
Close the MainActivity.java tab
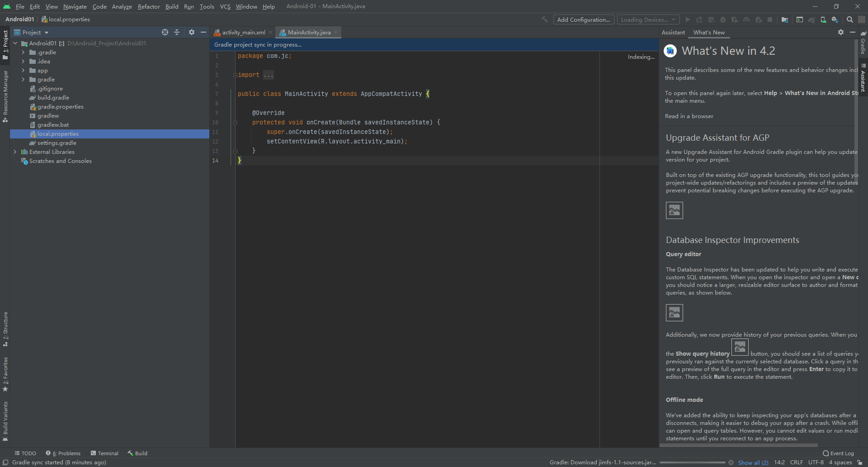(336, 32)
